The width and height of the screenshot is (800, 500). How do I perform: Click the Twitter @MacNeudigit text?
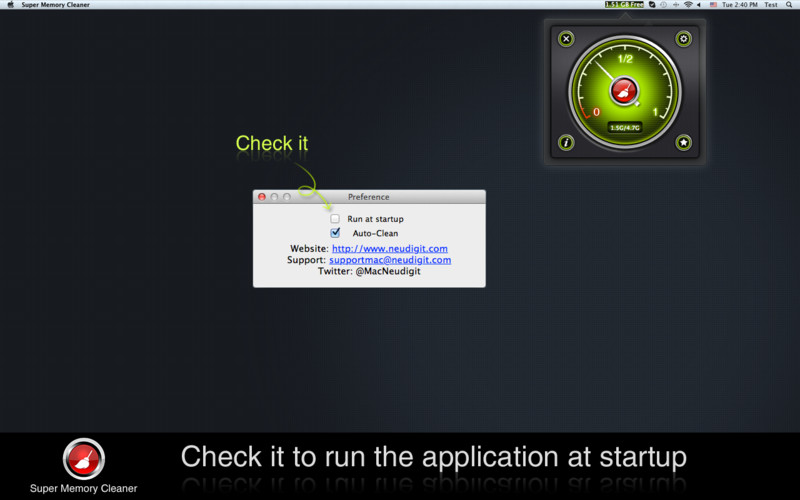[369, 271]
